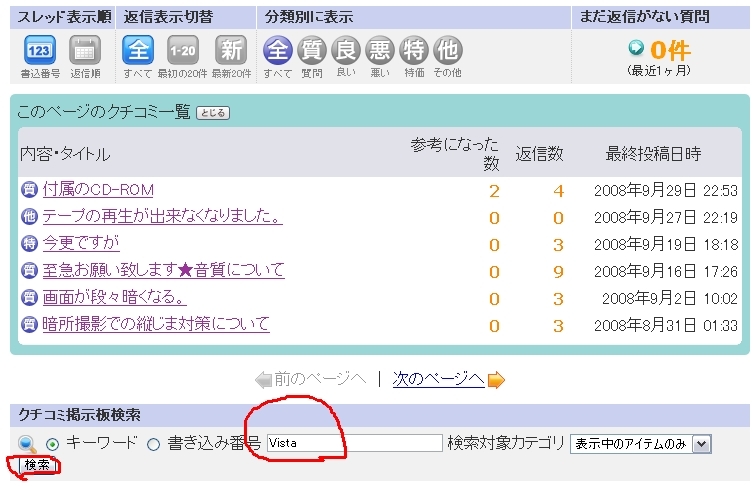The height and width of the screenshot is (486, 755).
Task: Click 返信数 column header
Action: [539, 154]
